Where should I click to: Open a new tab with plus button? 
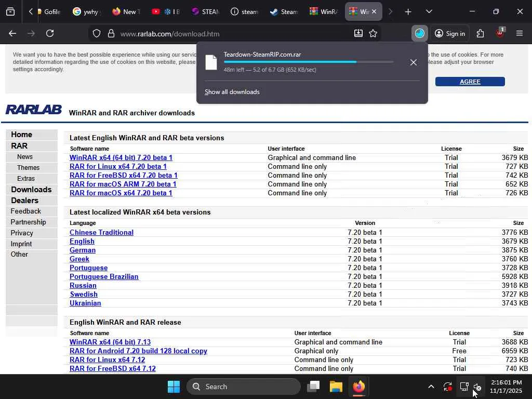[408, 12]
